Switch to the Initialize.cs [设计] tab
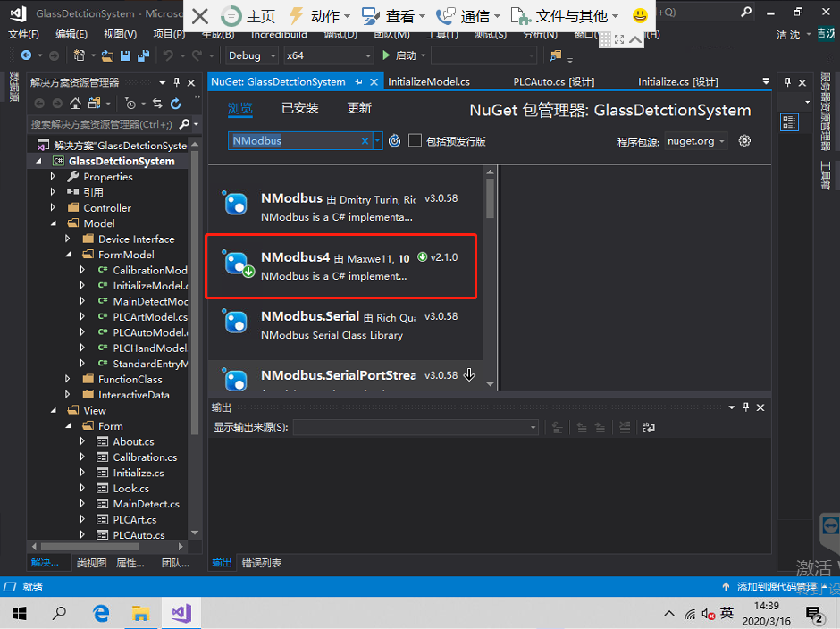Viewport: 840px width, 629px height. click(x=677, y=82)
